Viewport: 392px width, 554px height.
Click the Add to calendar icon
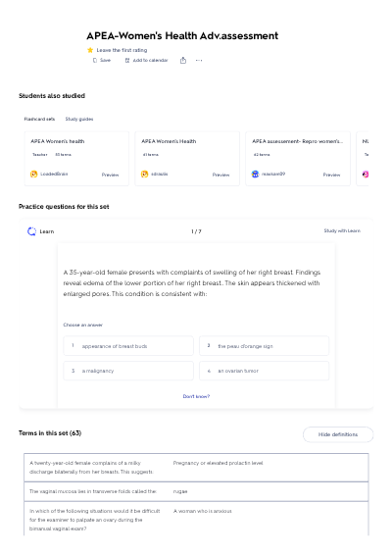[x=127, y=61]
